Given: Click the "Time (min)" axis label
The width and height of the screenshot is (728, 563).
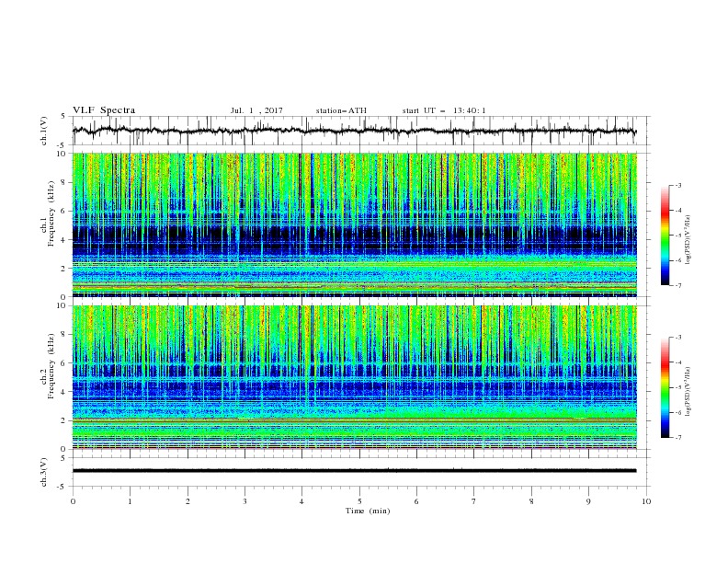Looking at the screenshot, I should pyautogui.click(x=368, y=511).
